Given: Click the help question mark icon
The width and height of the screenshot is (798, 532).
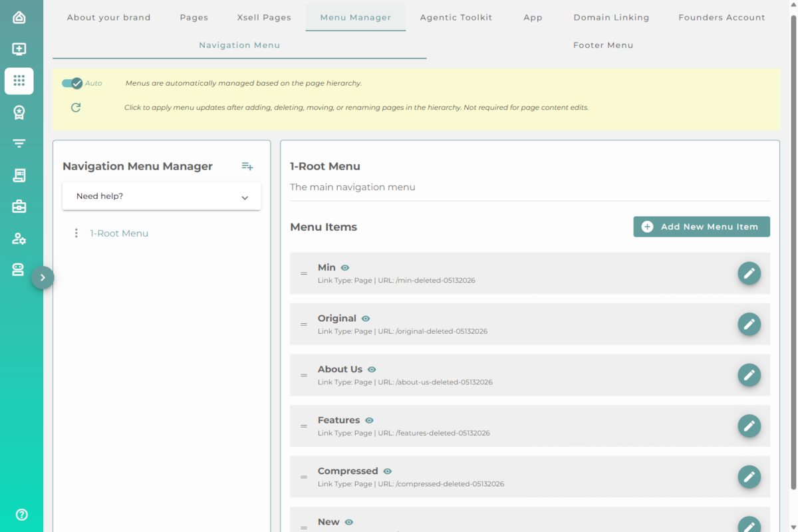Looking at the screenshot, I should coord(21,514).
